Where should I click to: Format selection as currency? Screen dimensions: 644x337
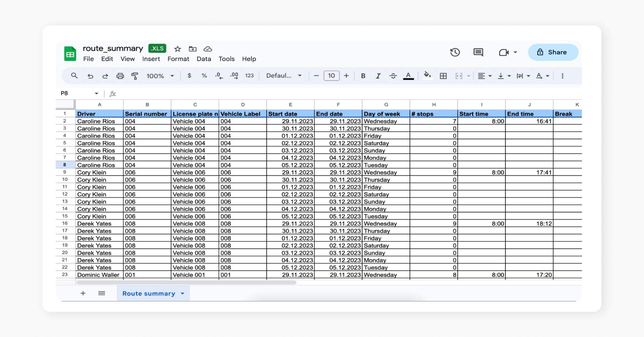(189, 76)
